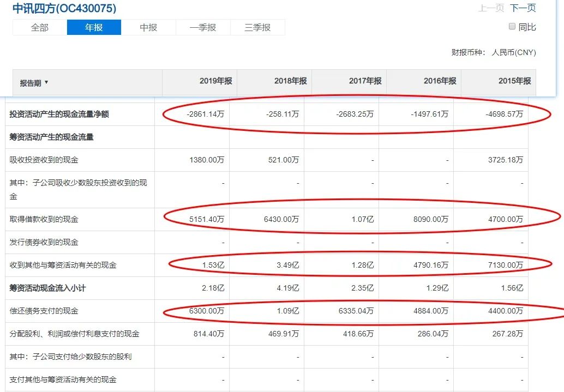Click the 筹资活动现金流入小计 row label
The width and height of the screenshot is (564, 392).
click(x=47, y=288)
